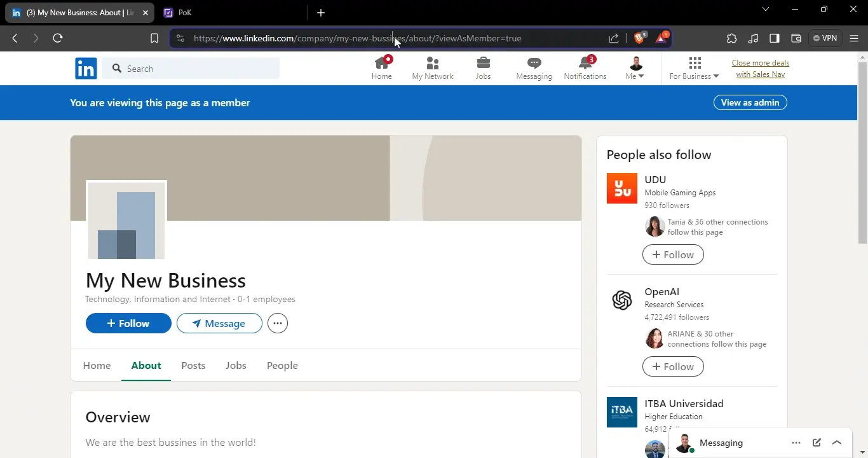The height and width of the screenshot is (458, 868).
Task: Open Brave Rewards triangle icon
Action: [661, 38]
